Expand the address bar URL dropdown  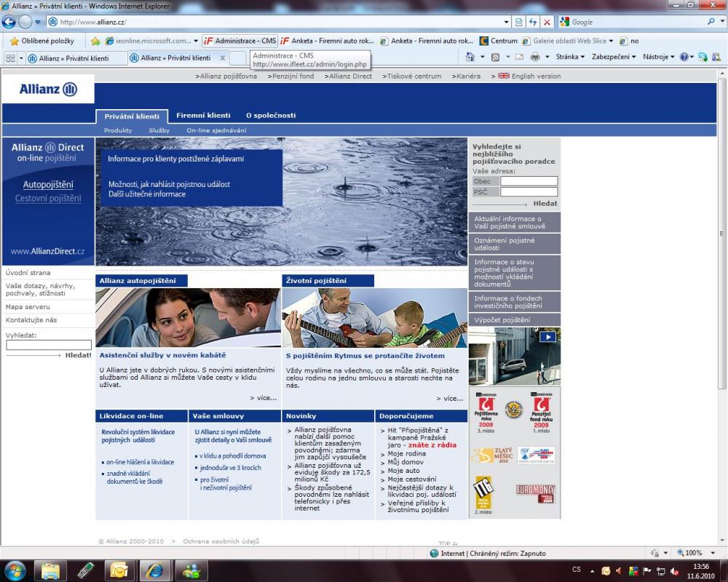coord(507,22)
